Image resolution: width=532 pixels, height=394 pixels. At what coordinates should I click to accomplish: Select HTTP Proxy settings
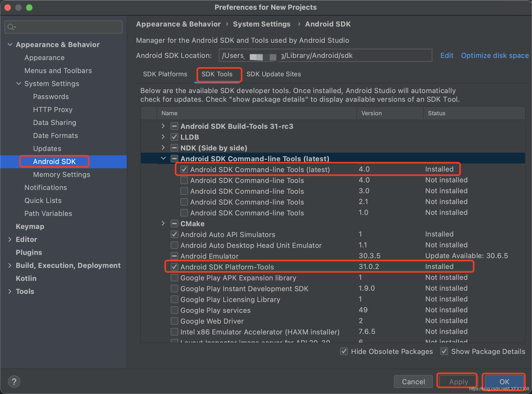[53, 110]
